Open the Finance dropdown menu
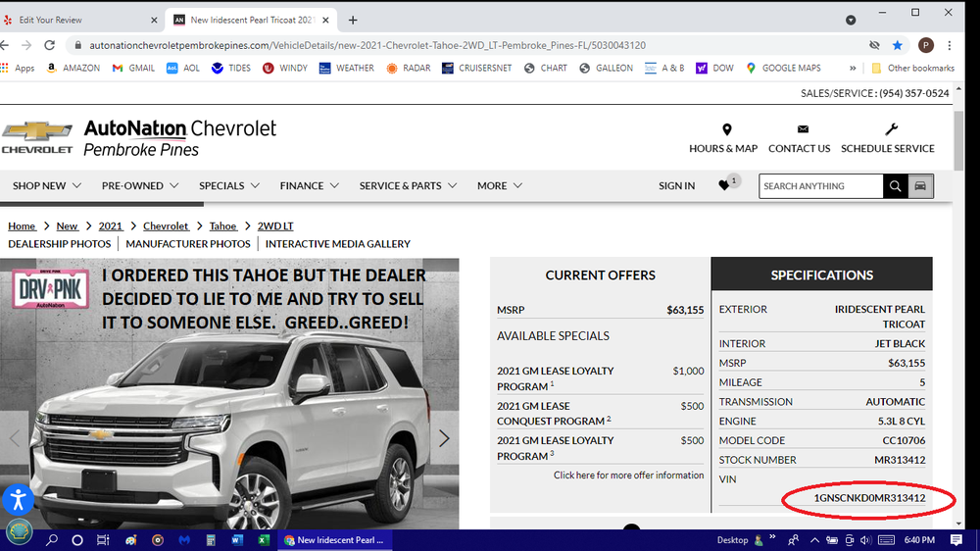 coord(310,185)
